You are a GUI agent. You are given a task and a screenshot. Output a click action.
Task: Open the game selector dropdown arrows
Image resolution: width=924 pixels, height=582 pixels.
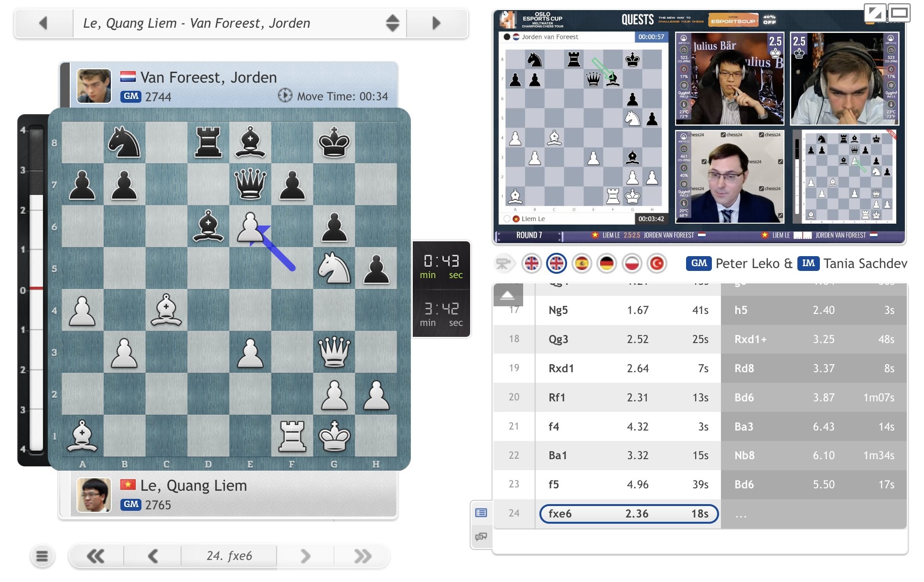click(x=392, y=23)
